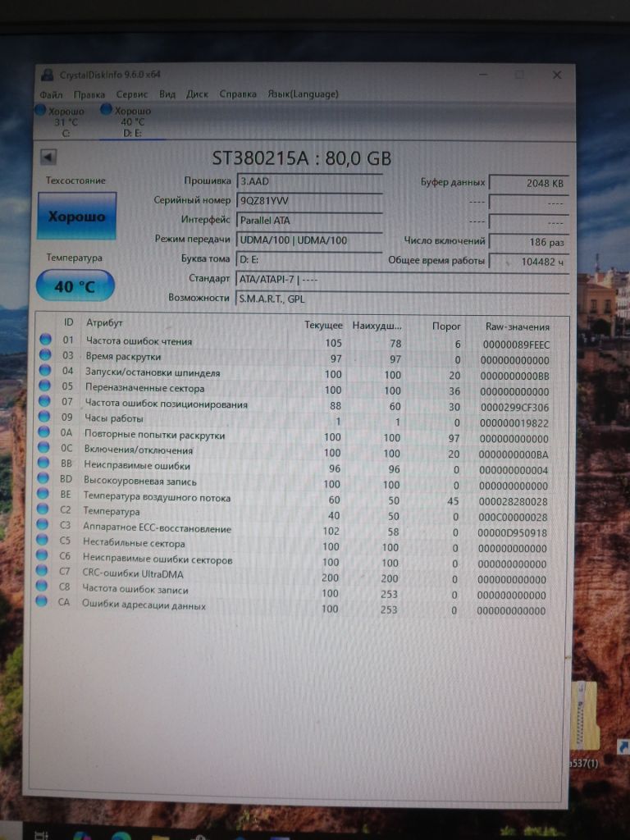
Task: Click the power-on count value 186 раз
Action: [529, 242]
